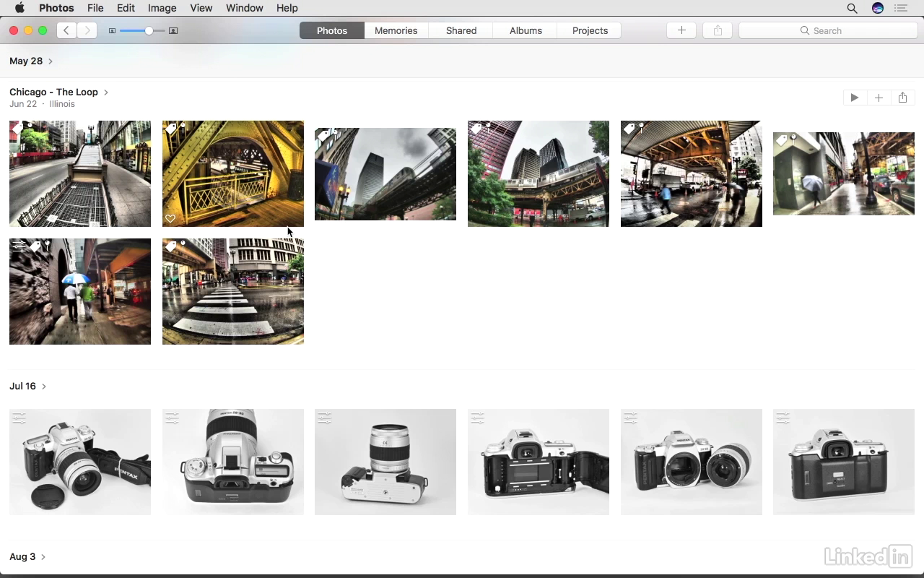924x578 pixels.
Task: Select the crosswalk photo thumbnail
Action: [233, 291]
